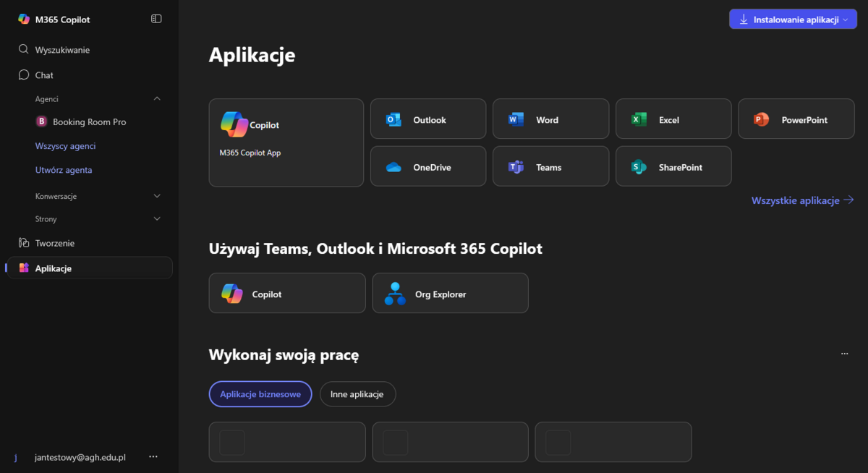
Task: Open the OneDrive app tile
Action: [427, 166]
